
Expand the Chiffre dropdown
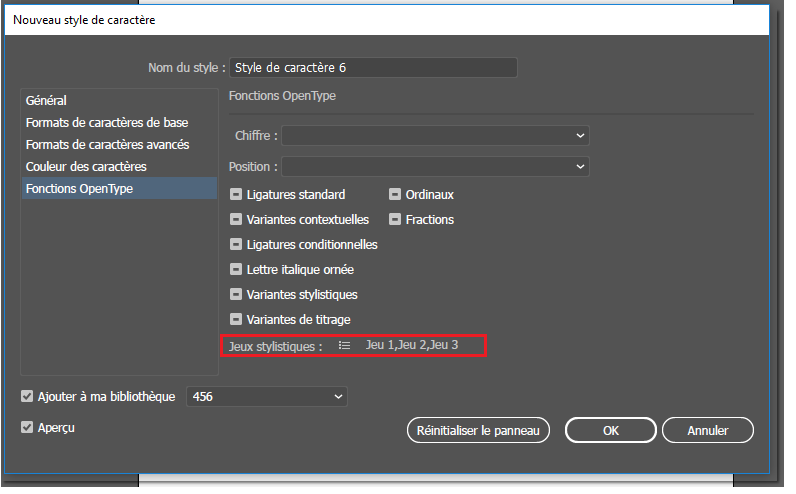click(435, 135)
